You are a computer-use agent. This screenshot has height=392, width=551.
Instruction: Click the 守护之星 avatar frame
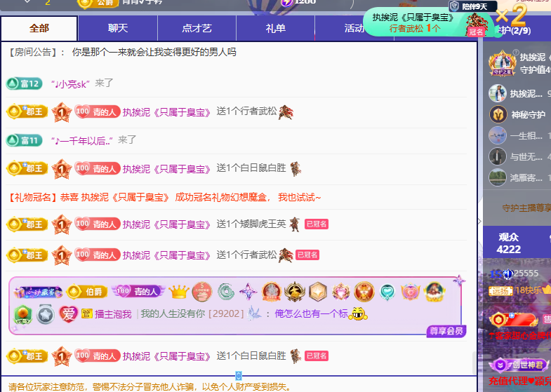(503, 63)
